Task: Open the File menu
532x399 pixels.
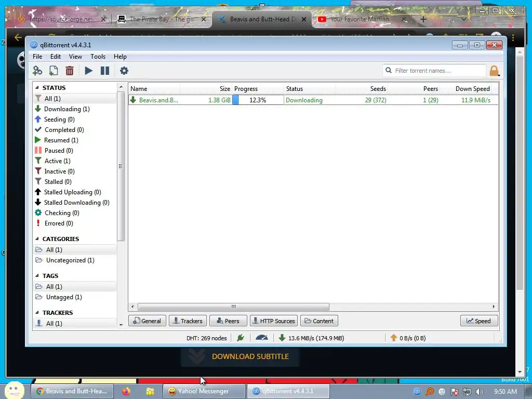Action: coord(37,57)
